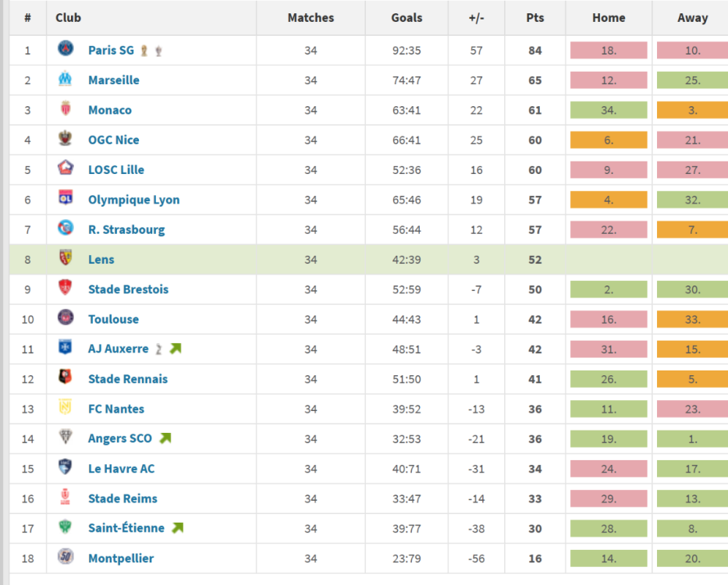Viewport: 728px width, 585px height.
Task: Click the Marseille club crest icon
Action: click(x=66, y=80)
